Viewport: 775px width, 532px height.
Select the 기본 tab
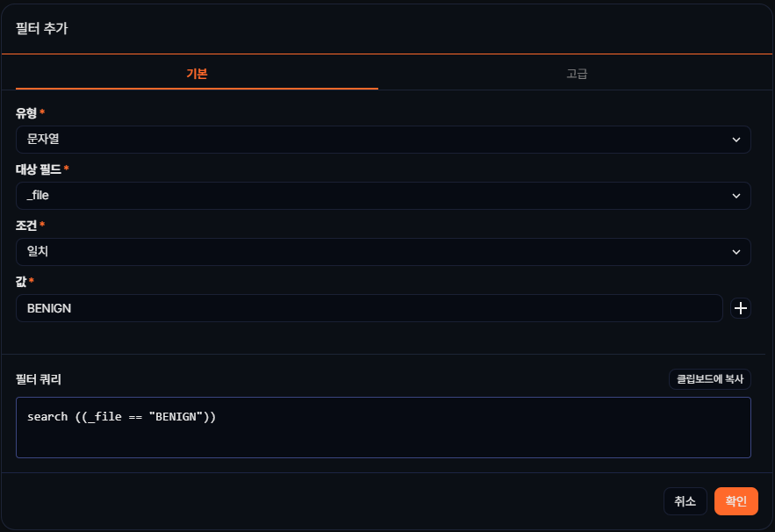(197, 74)
